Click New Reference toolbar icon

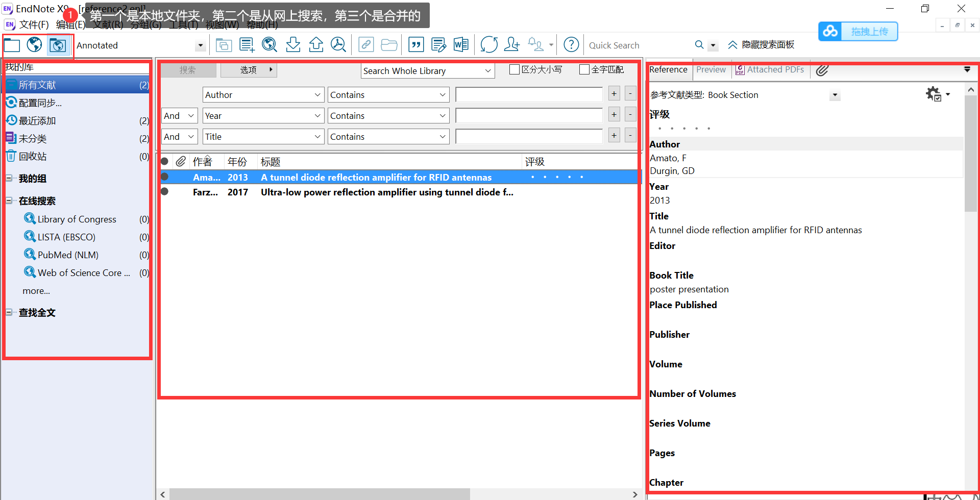247,45
